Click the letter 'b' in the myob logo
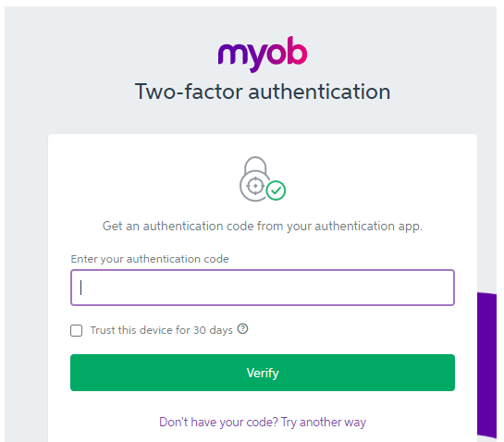Image resolution: width=504 pixels, height=442 pixels. pos(296,51)
